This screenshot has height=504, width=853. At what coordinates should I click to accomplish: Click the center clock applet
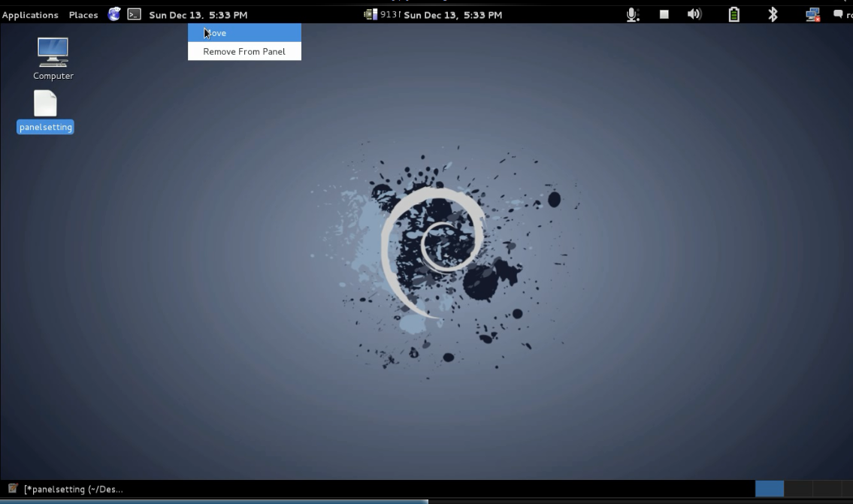point(452,15)
